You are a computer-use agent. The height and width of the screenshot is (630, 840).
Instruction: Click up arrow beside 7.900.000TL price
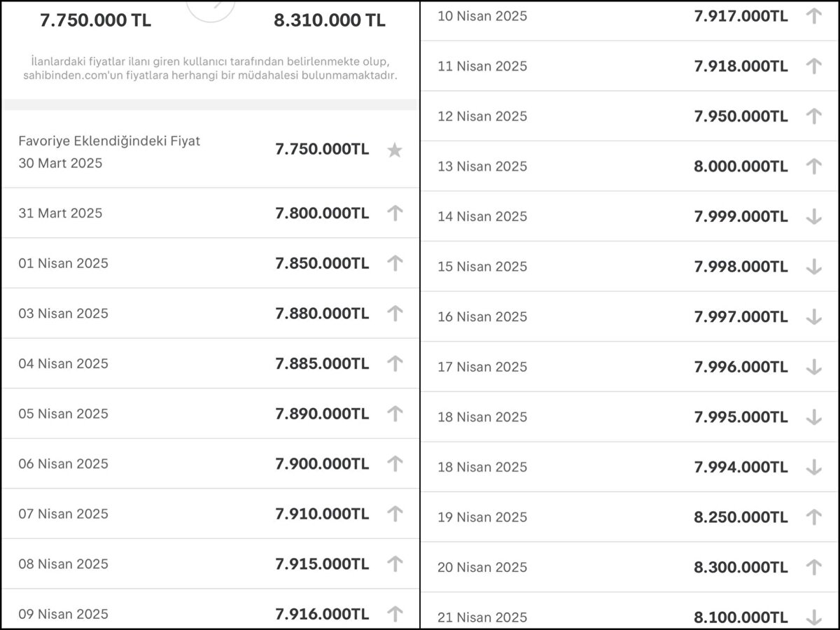tap(395, 463)
